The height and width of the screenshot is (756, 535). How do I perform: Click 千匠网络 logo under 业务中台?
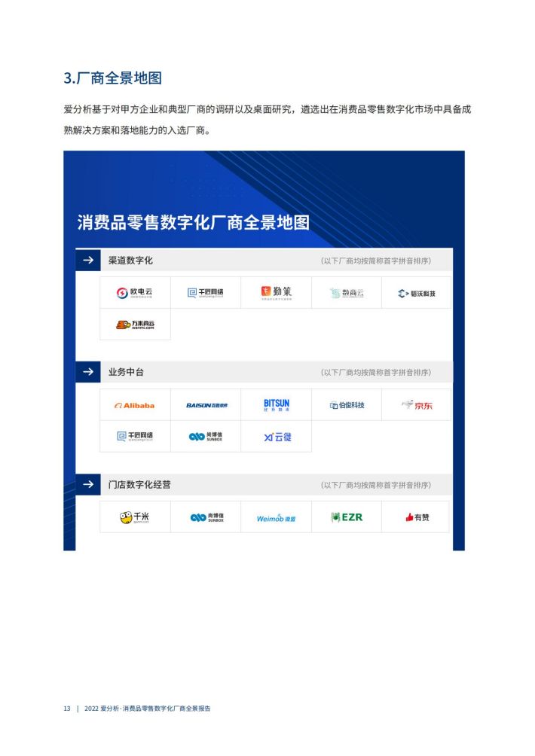(135, 436)
